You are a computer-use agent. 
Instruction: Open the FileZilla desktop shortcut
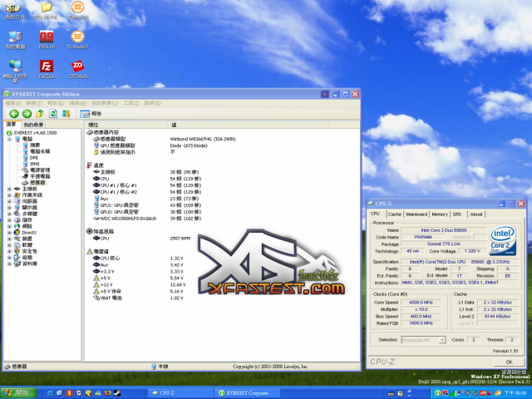coord(47,70)
